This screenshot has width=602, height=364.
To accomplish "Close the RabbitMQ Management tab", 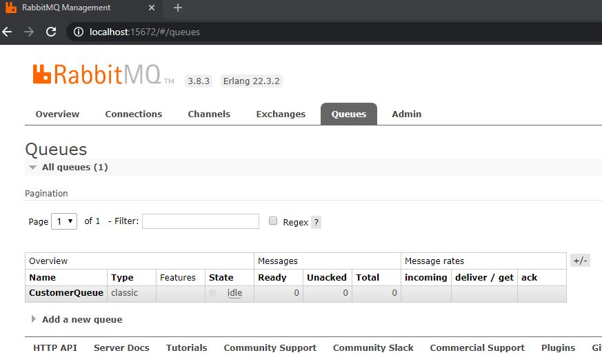I will pos(152,8).
